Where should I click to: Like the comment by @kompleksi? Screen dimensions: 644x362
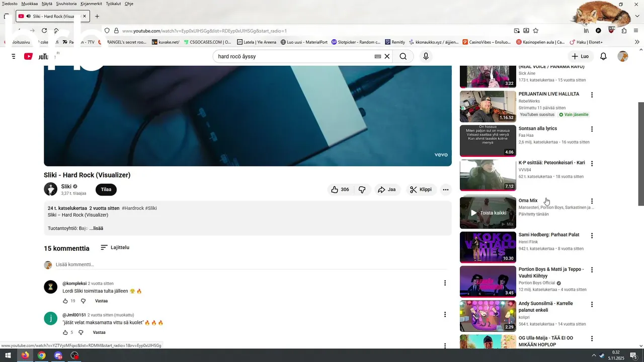(x=65, y=301)
